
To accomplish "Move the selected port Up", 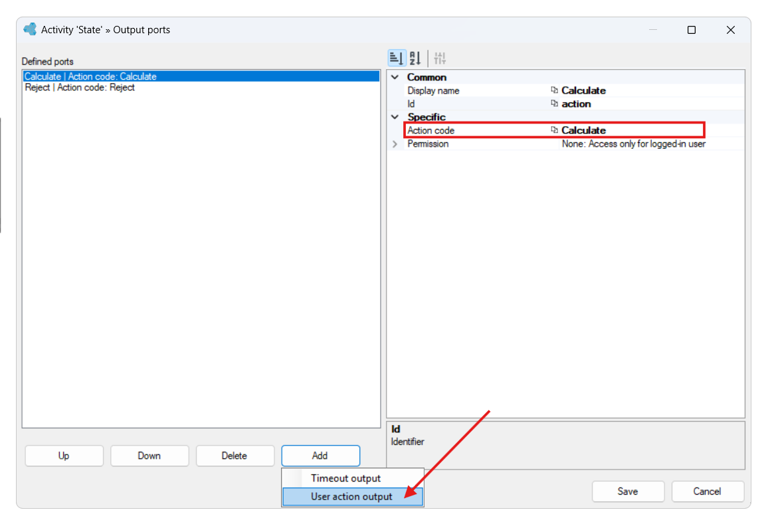I will click(64, 456).
